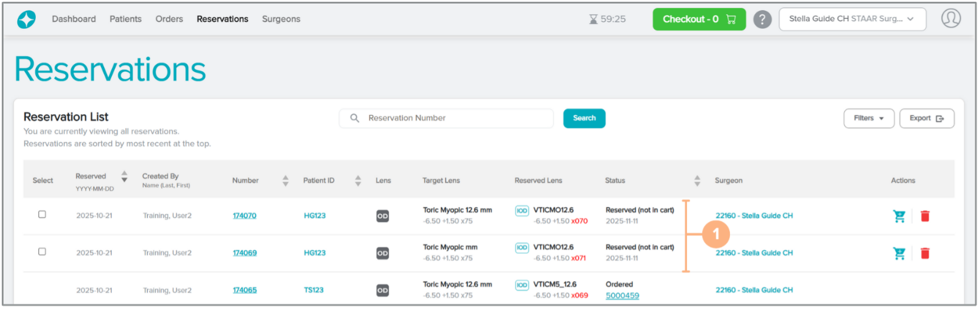
Task: Delete reservation 174070 with trash icon
Action: [x=925, y=216]
